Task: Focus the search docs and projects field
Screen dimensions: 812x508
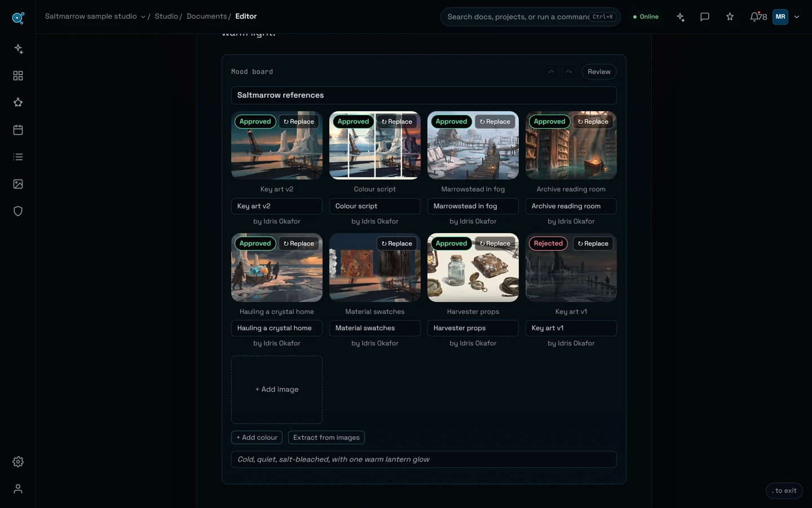Action: click(x=530, y=17)
